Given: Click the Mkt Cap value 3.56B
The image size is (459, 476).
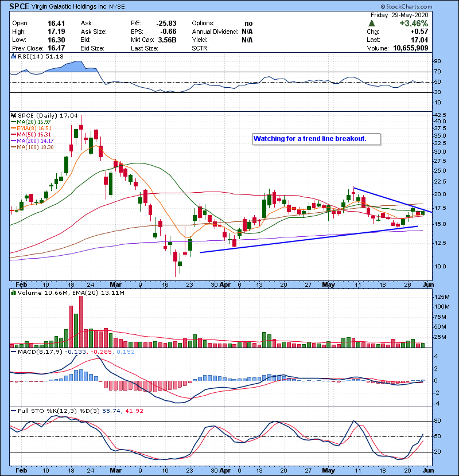Looking at the screenshot, I should point(167,40).
